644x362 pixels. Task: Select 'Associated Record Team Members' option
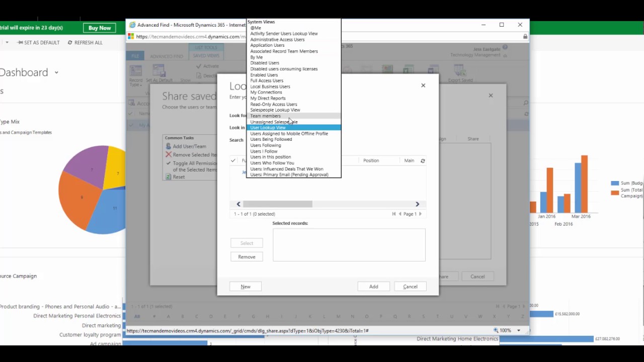tap(293, 51)
